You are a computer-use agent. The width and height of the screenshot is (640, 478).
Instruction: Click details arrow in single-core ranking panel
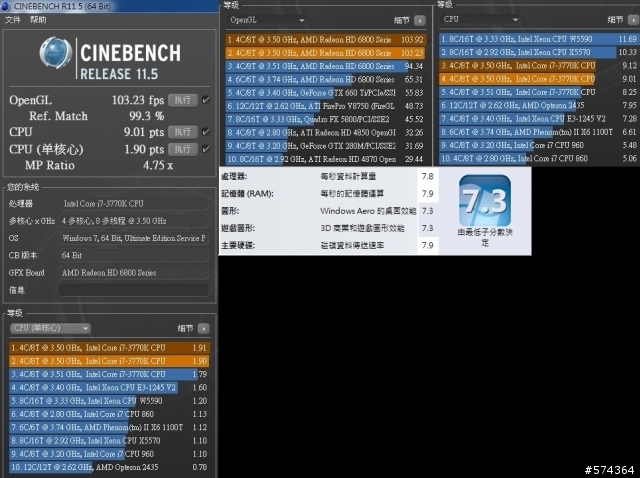(203, 328)
